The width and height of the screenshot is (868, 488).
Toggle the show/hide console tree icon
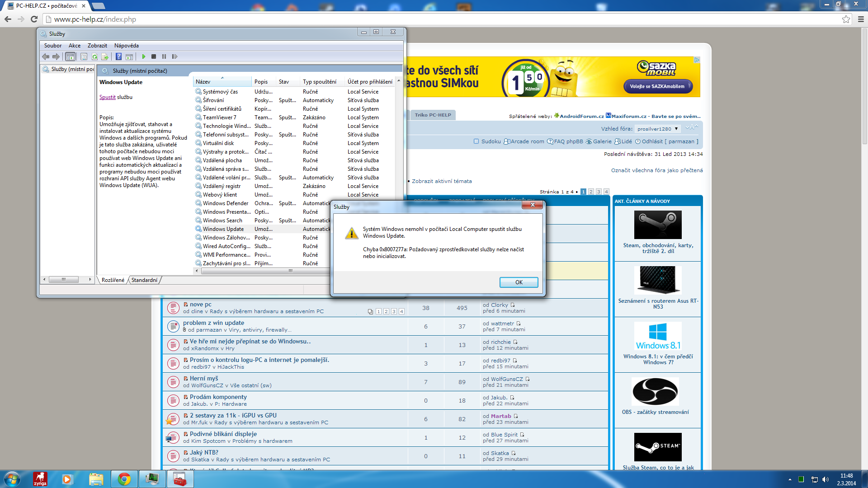click(70, 56)
